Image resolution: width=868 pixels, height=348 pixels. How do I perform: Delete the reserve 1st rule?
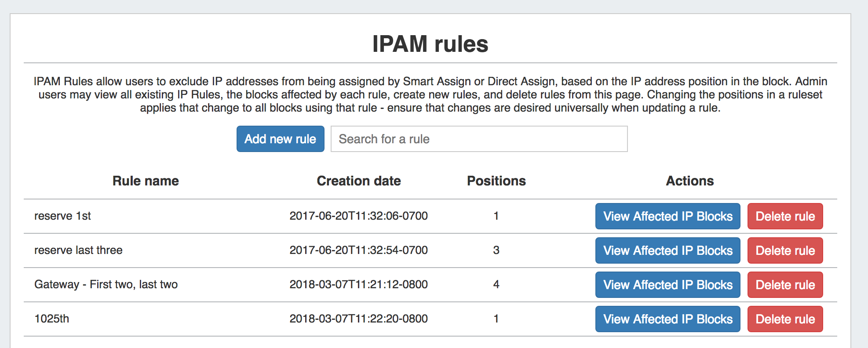pyautogui.click(x=785, y=216)
